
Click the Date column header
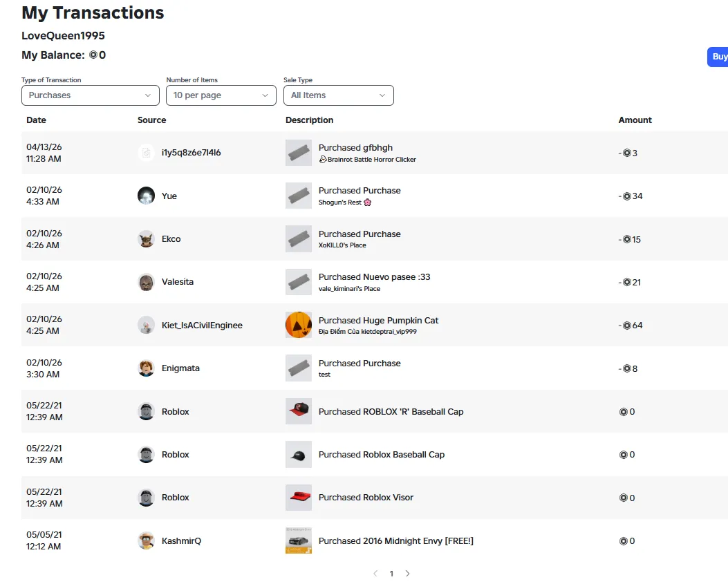[36, 120]
